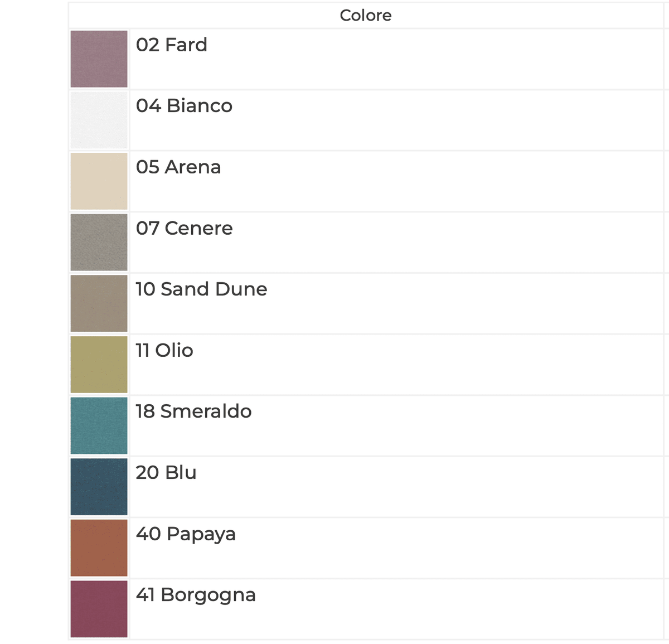The image size is (669, 644).
Task: Click the 07 Cenere gray swatch
Action: click(x=99, y=242)
